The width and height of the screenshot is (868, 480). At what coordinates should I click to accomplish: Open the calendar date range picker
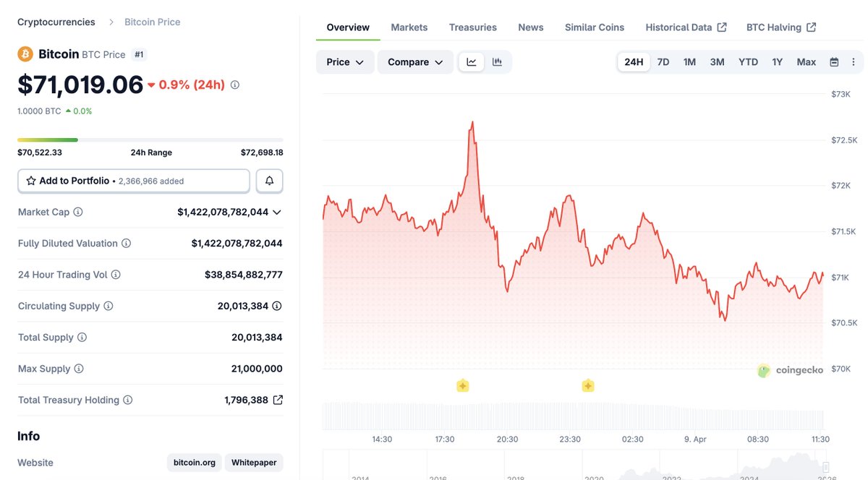coord(834,62)
